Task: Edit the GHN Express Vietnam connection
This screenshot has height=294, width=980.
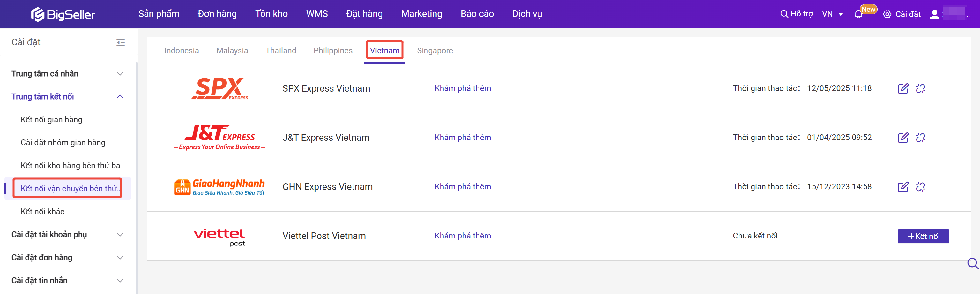Action: [x=903, y=187]
